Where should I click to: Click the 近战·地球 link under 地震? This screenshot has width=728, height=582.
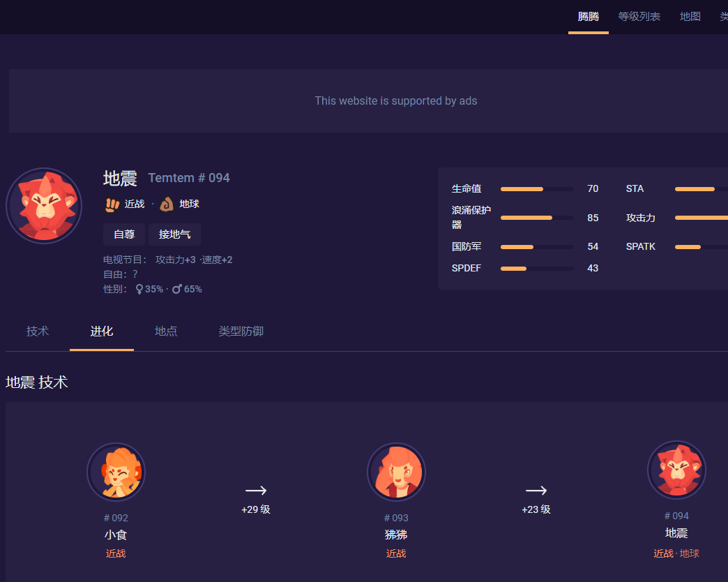[x=676, y=553]
